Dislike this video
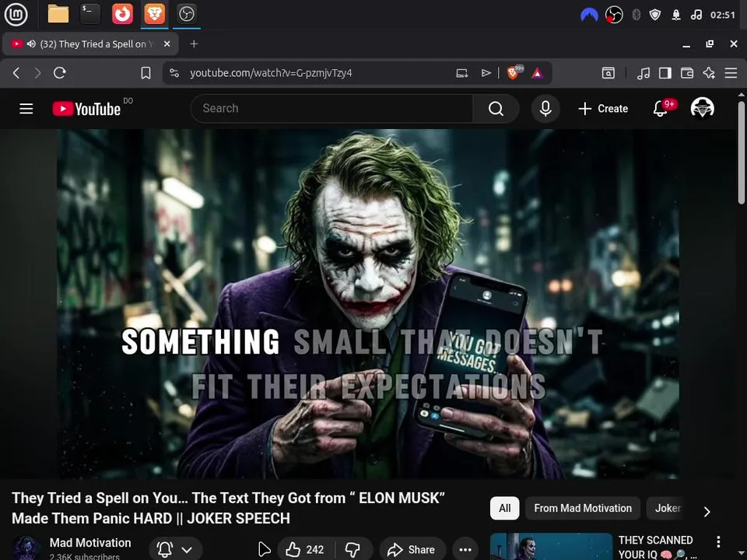 pyautogui.click(x=353, y=550)
